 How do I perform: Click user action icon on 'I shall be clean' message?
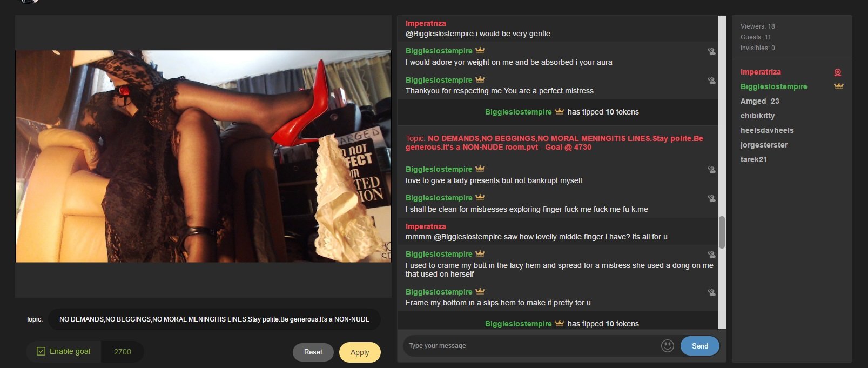pyautogui.click(x=712, y=198)
